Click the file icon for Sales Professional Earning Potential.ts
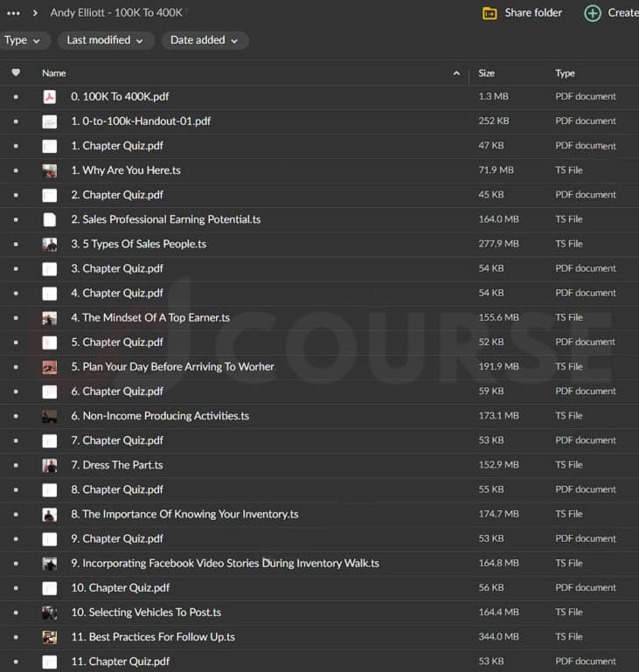The height and width of the screenshot is (672, 639). [x=50, y=219]
